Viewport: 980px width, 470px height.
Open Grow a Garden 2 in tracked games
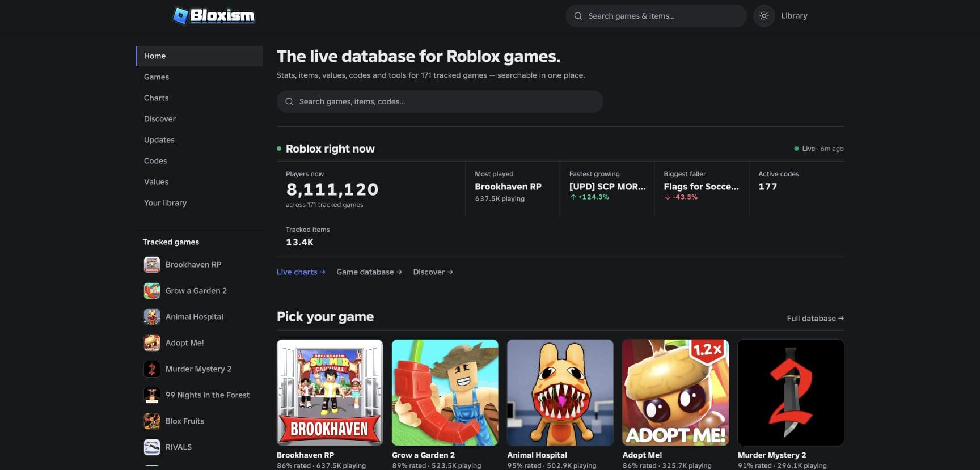[196, 291]
